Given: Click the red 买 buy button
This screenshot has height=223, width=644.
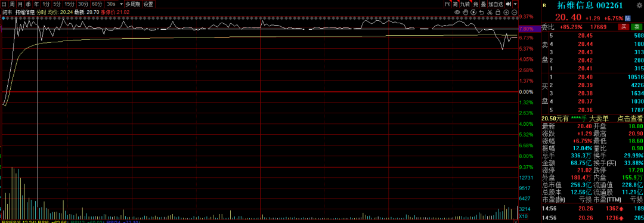Looking at the screenshot, I should coord(624,27).
